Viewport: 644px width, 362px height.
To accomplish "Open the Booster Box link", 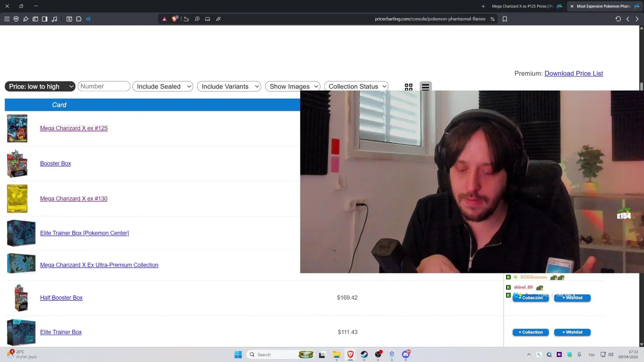I will coord(55,163).
